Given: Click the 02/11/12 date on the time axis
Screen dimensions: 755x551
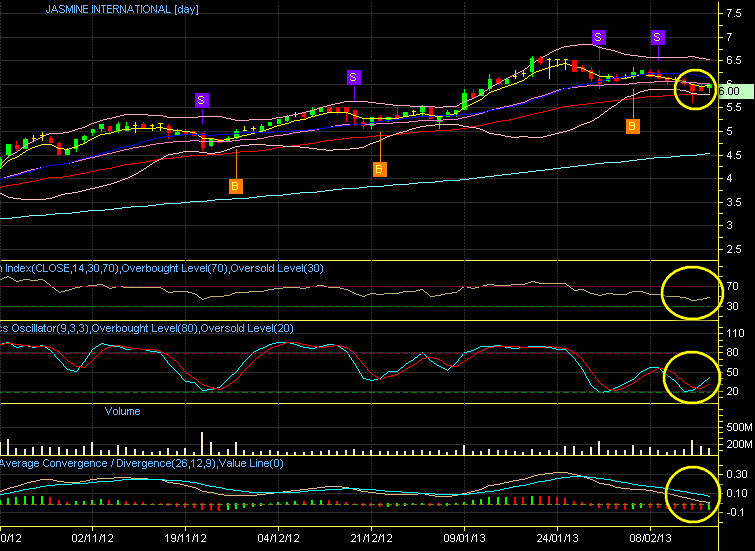Looking at the screenshot, I should coord(92,538).
